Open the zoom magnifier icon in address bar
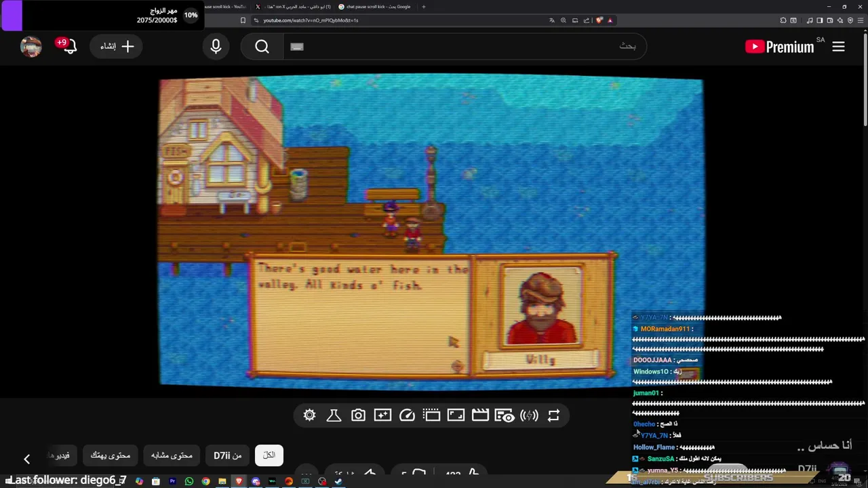 tap(564, 20)
